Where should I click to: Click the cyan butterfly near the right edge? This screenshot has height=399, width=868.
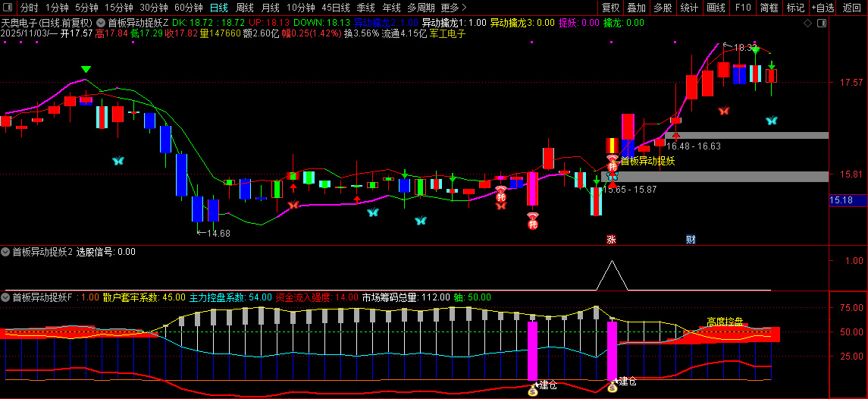point(772,121)
